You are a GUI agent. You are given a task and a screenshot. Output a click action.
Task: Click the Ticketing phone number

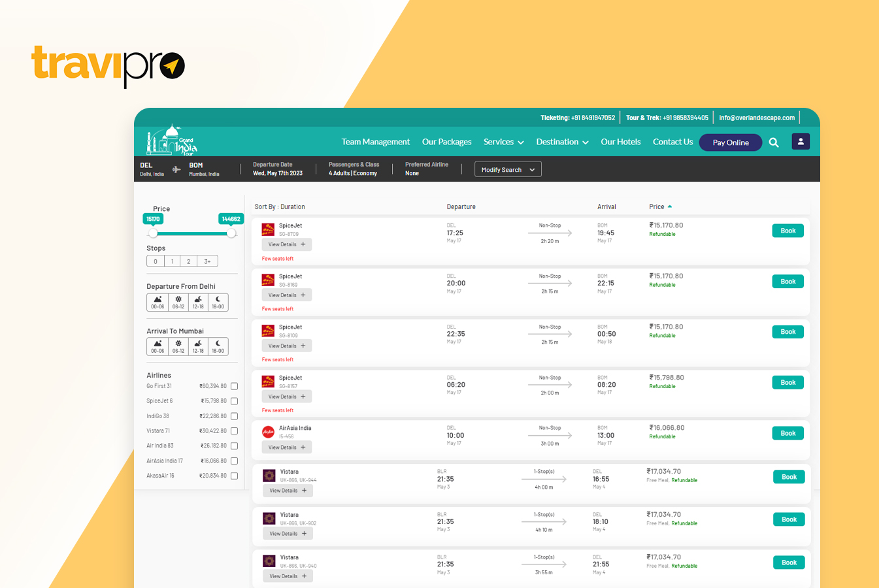[x=593, y=118]
